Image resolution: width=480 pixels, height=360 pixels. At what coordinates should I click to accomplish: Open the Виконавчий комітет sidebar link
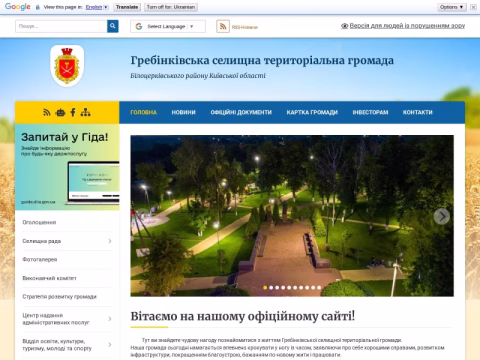[x=49, y=278]
